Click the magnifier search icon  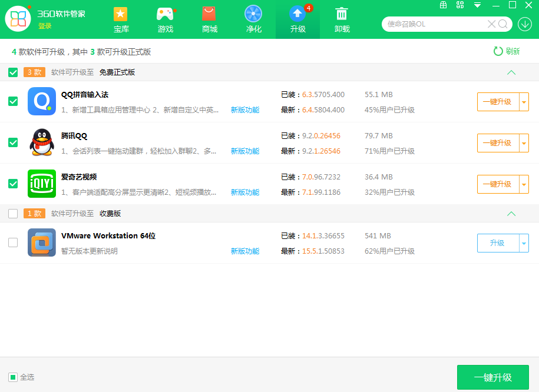click(503, 24)
